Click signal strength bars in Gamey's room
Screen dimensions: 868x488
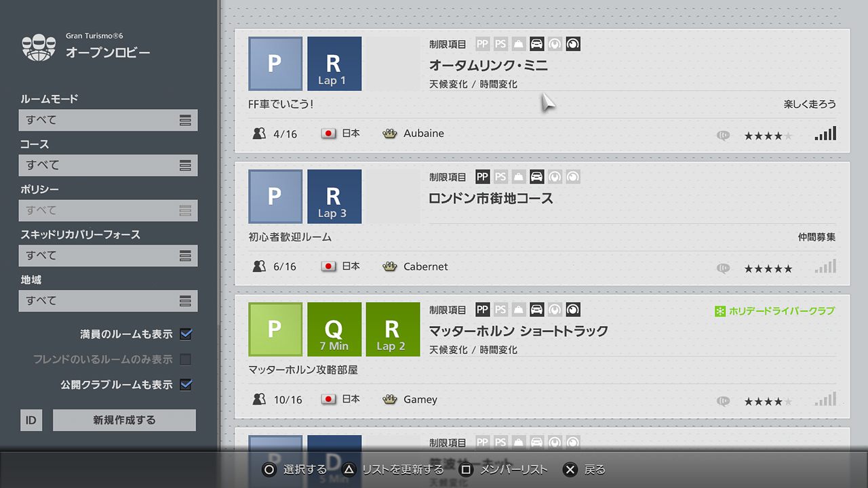pos(825,399)
